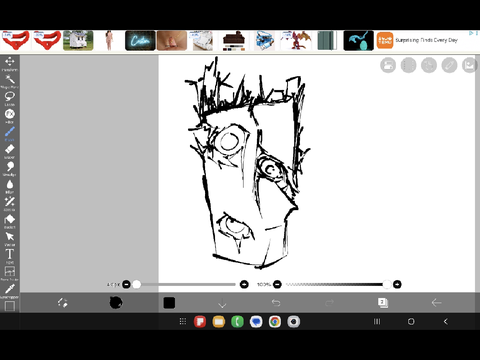480x360 pixels.
Task: Open the camper trailer ad thumbnail
Action: click(78, 41)
